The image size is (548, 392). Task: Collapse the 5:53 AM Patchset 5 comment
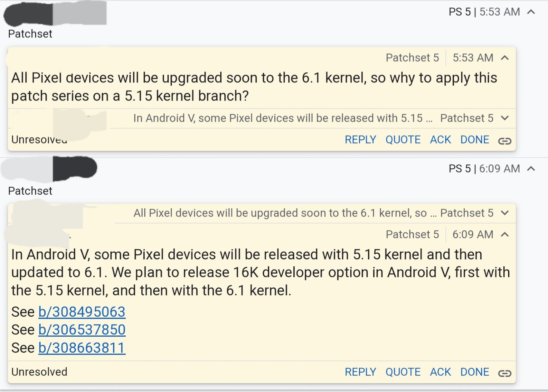click(505, 58)
